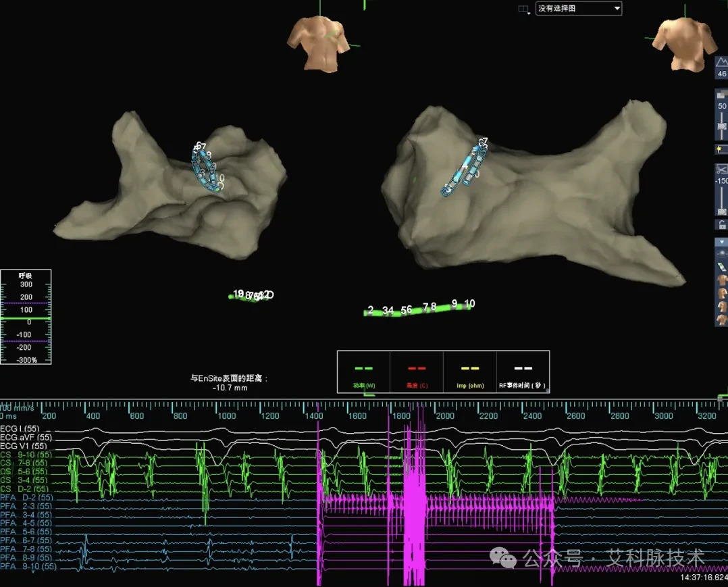Image resolution: width=728 pixels, height=587 pixels.
Task: Toggle the eye visibility icon in sidebar
Action: click(721, 254)
